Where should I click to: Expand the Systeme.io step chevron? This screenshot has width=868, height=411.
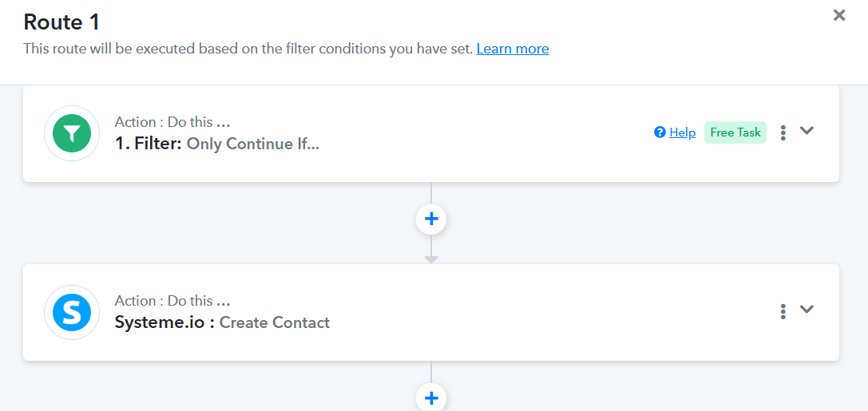point(807,310)
